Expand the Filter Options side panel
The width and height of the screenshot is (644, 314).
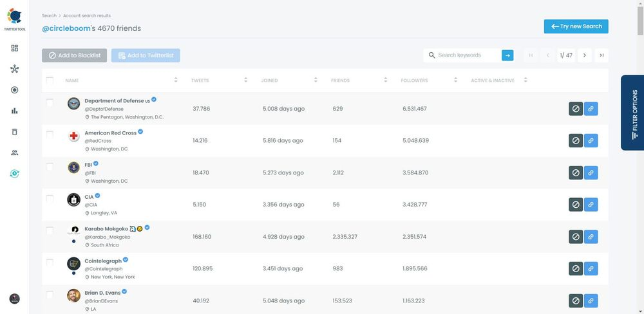[633, 113]
